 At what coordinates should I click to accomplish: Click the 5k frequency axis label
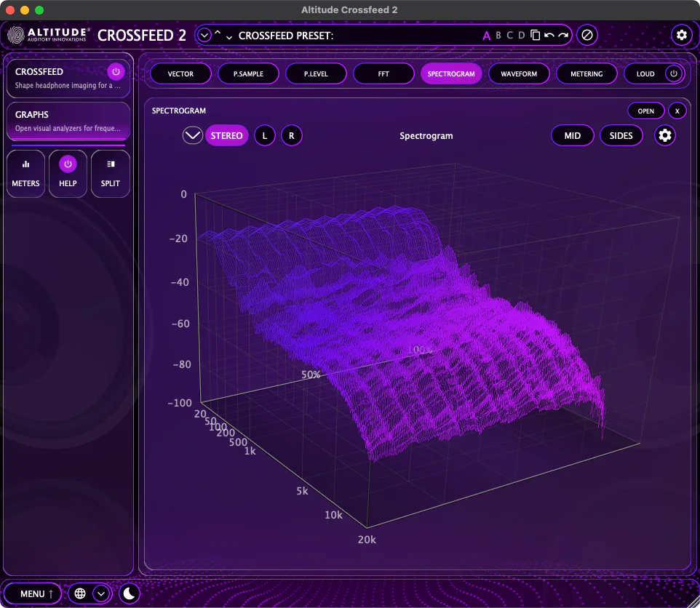[302, 491]
